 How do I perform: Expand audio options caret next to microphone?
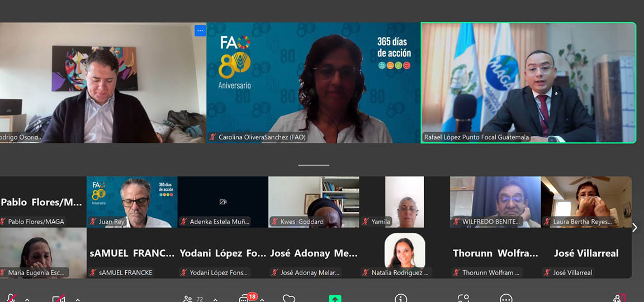click(27, 300)
